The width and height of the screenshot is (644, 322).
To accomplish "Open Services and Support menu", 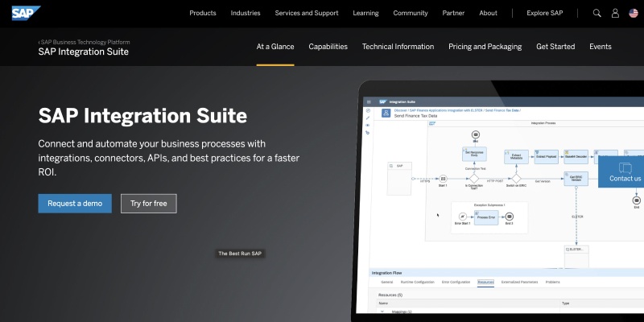I will (307, 13).
